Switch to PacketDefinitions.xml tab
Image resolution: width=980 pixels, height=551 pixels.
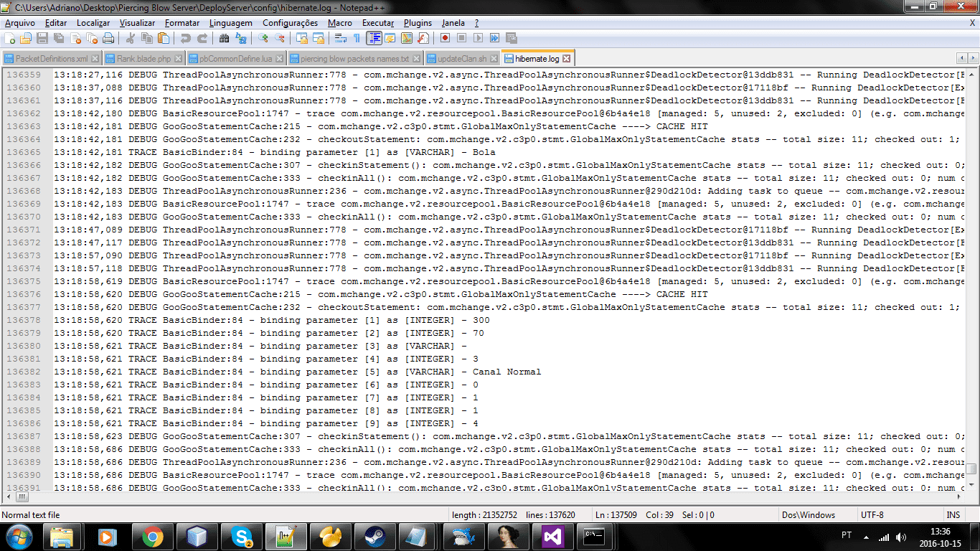[x=51, y=59]
